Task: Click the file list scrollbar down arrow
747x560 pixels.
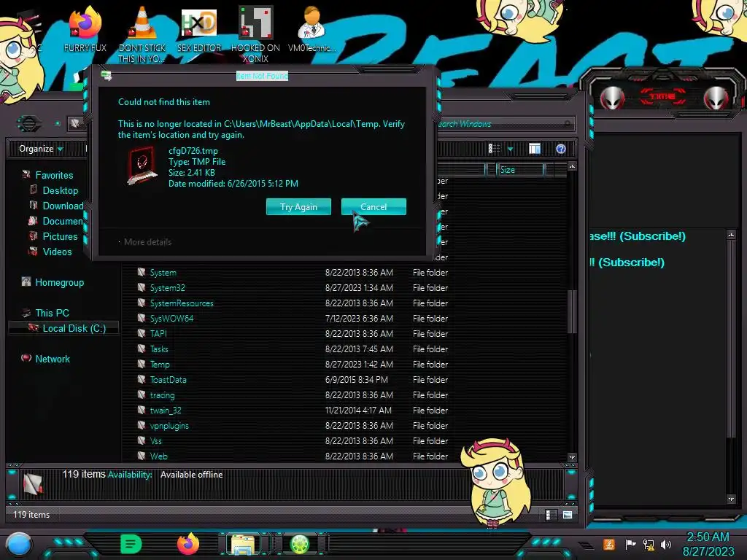Action: coord(572,457)
